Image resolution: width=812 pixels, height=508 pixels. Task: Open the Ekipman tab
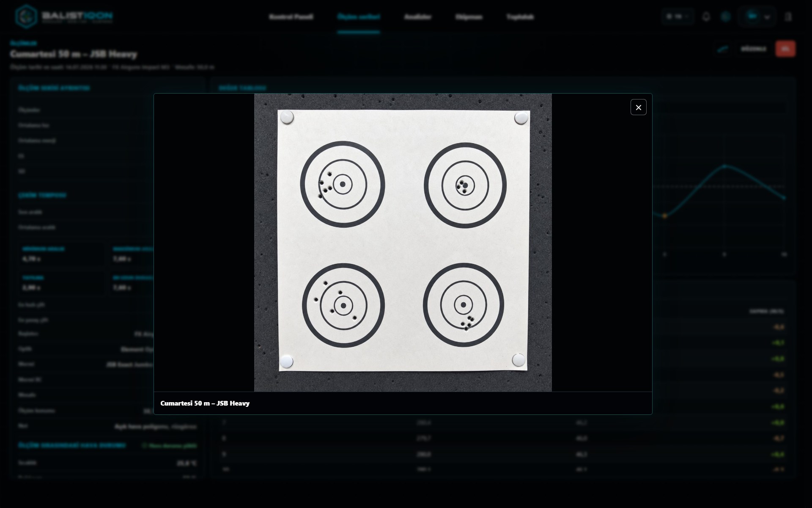coord(469,17)
